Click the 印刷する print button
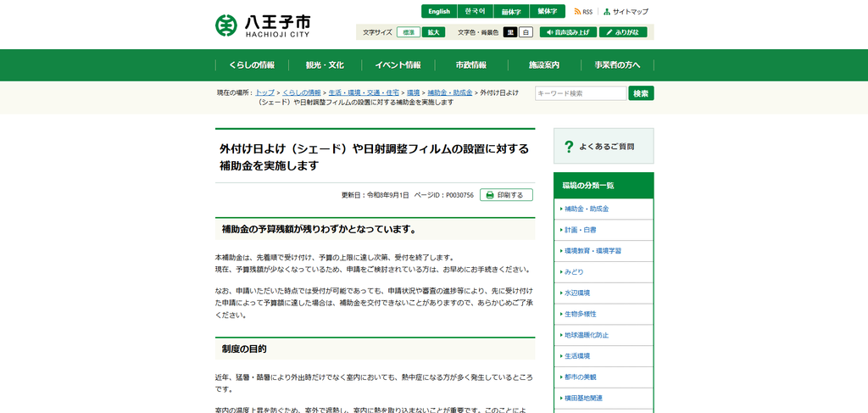This screenshot has width=868, height=413. click(x=506, y=195)
